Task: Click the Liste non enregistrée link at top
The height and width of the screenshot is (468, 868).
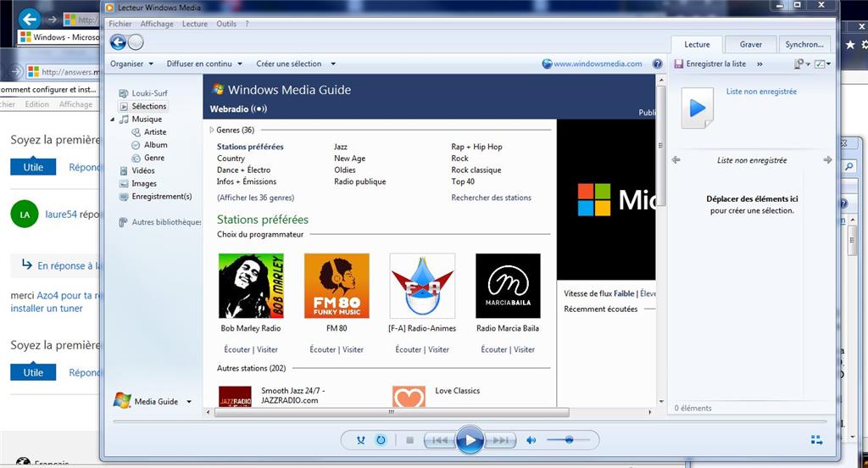Action: click(761, 92)
